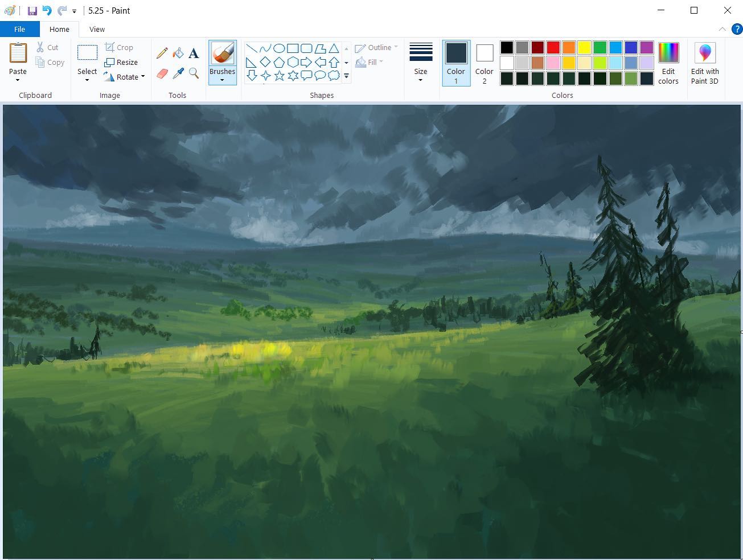Image resolution: width=743 pixels, height=560 pixels.
Task: Choose the Down arrow shape
Action: point(252,76)
